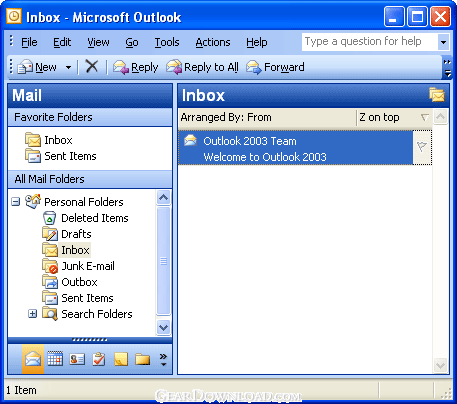Image resolution: width=457 pixels, height=404 pixels.
Task: Click the Favorite Folders header
Action: [90, 117]
